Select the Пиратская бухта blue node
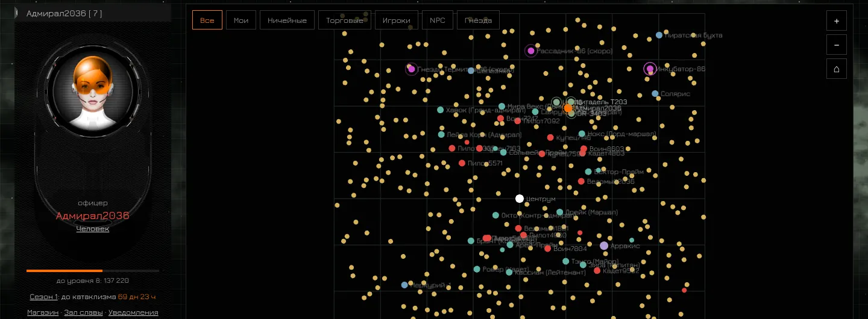The height and width of the screenshot is (319, 868). point(659,36)
